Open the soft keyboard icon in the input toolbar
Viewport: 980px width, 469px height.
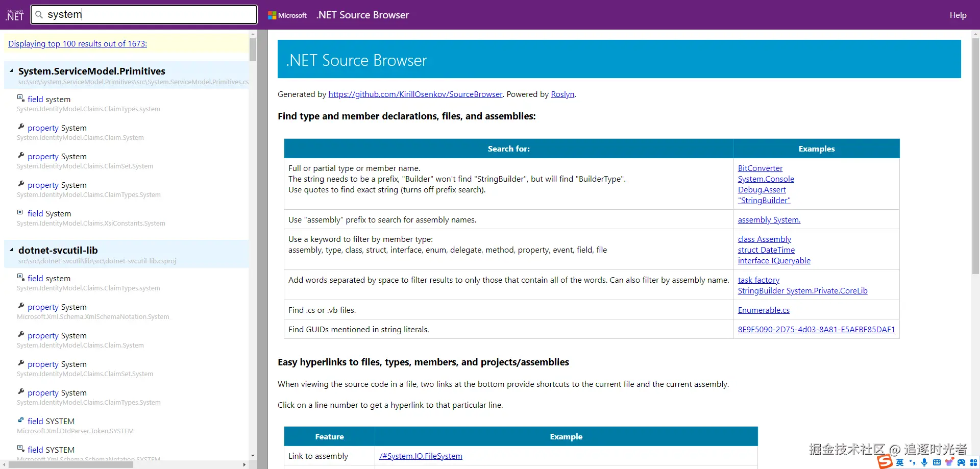[x=937, y=462]
